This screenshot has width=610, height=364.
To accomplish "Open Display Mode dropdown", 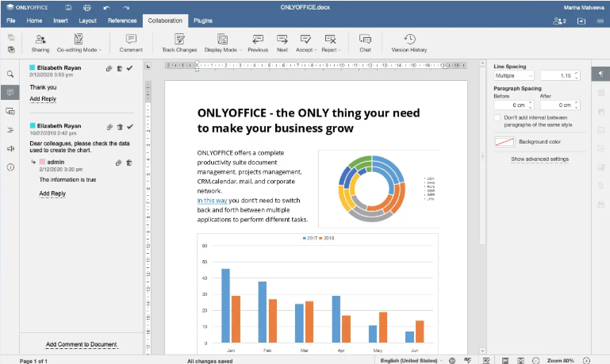I will (223, 43).
